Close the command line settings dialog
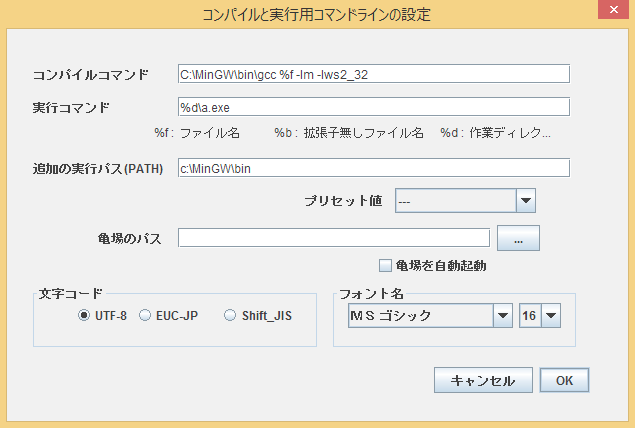The height and width of the screenshot is (428, 635). coord(611,13)
